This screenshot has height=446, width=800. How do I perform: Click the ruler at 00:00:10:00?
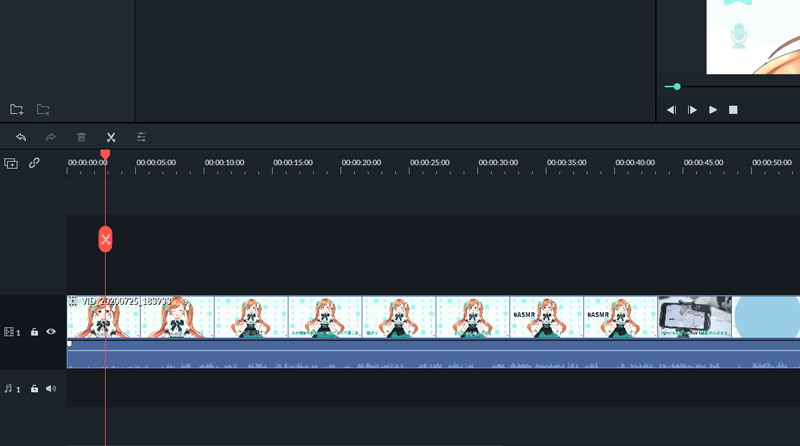tap(224, 163)
